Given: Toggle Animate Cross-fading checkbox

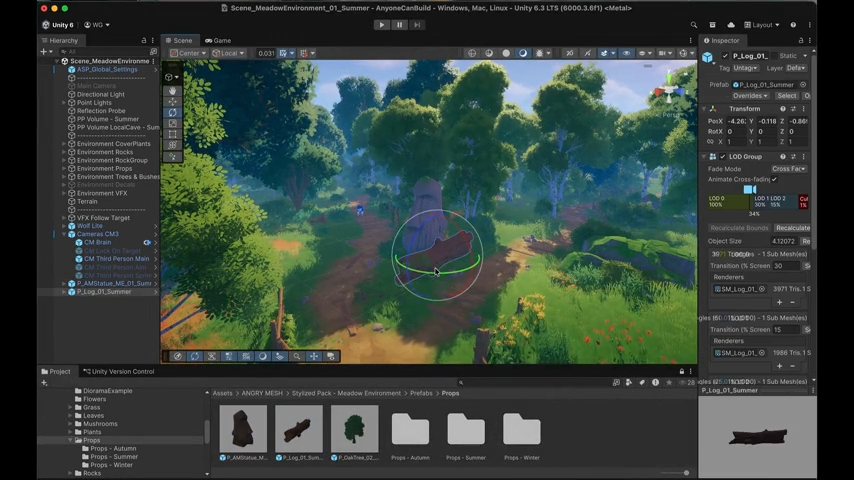Looking at the screenshot, I should tap(774, 179).
